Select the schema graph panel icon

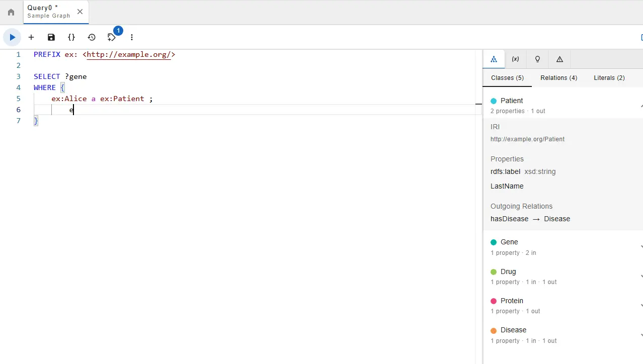[494, 59]
